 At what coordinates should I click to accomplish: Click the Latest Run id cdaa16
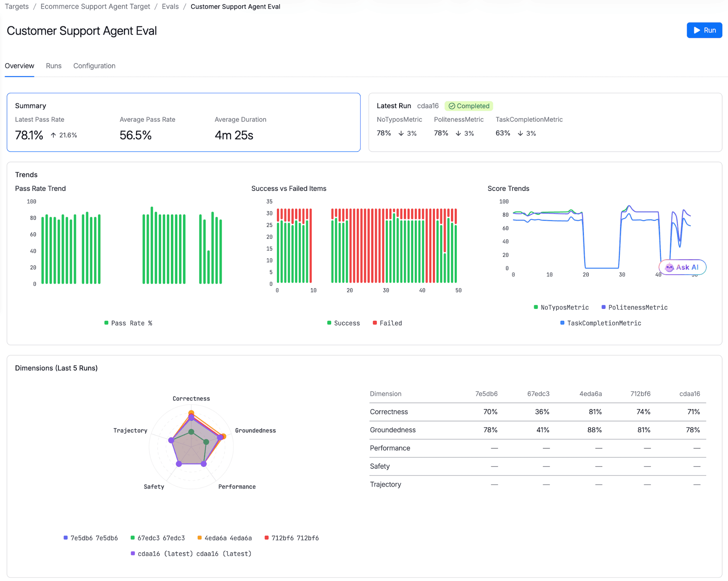(428, 106)
